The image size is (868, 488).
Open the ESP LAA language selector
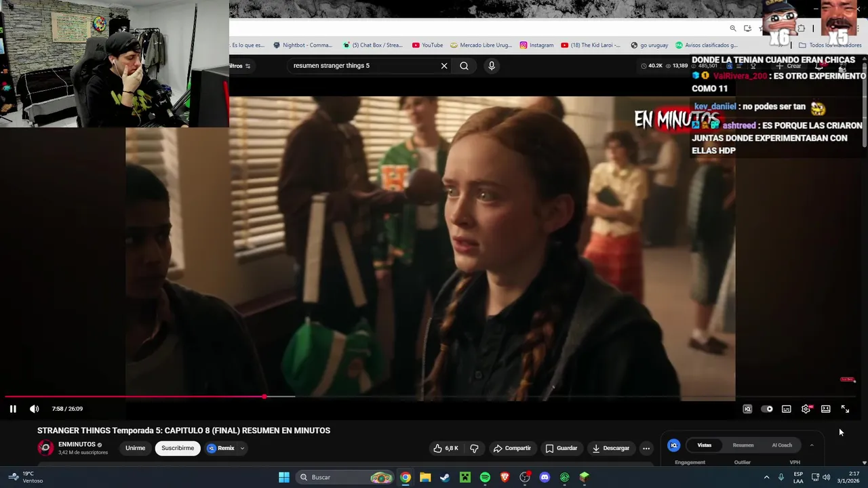point(798,477)
